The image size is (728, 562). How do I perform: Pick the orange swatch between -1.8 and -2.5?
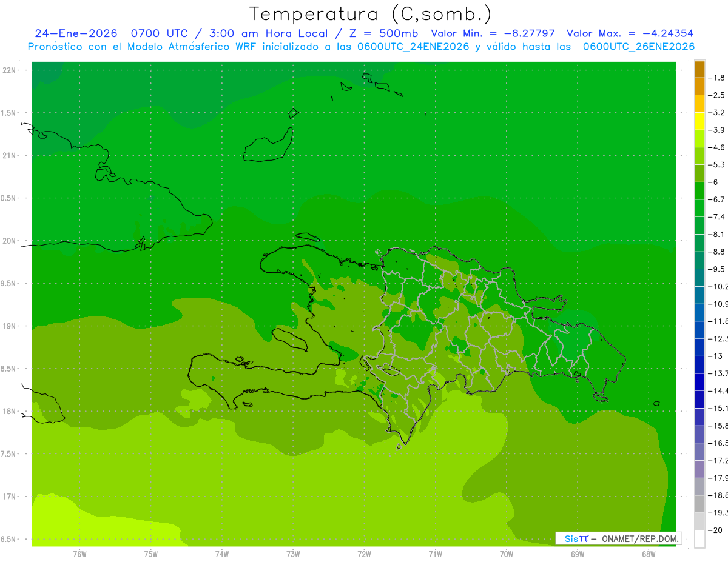click(x=699, y=86)
